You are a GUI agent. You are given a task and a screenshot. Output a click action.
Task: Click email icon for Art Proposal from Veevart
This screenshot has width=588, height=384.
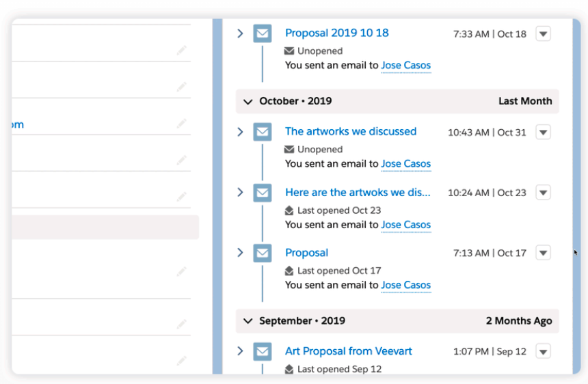(263, 351)
